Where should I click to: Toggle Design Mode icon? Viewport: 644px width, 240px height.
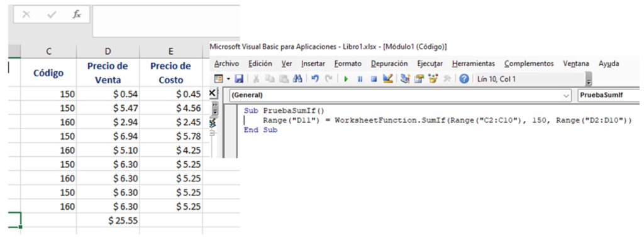click(387, 79)
